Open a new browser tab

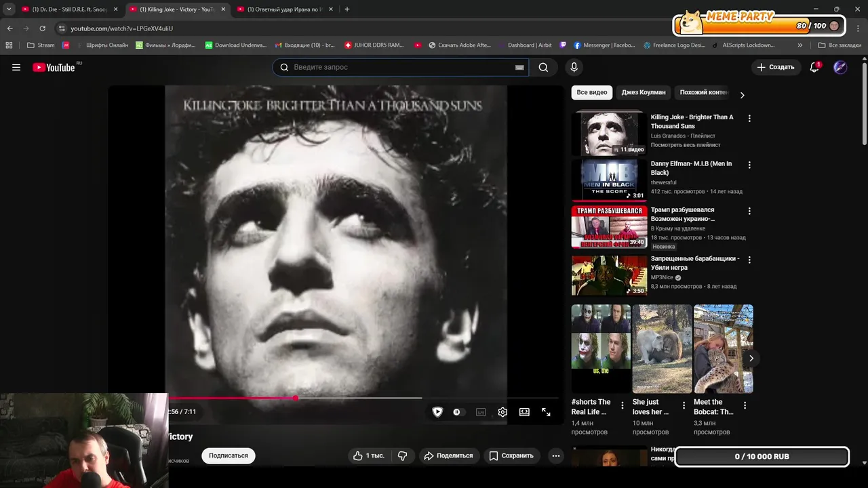click(347, 9)
